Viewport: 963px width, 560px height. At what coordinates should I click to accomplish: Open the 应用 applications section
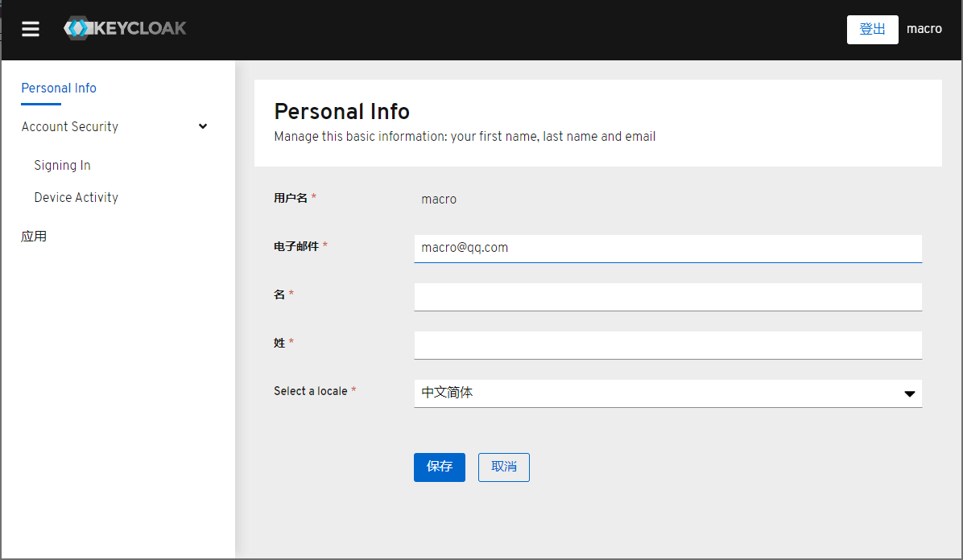pos(34,237)
